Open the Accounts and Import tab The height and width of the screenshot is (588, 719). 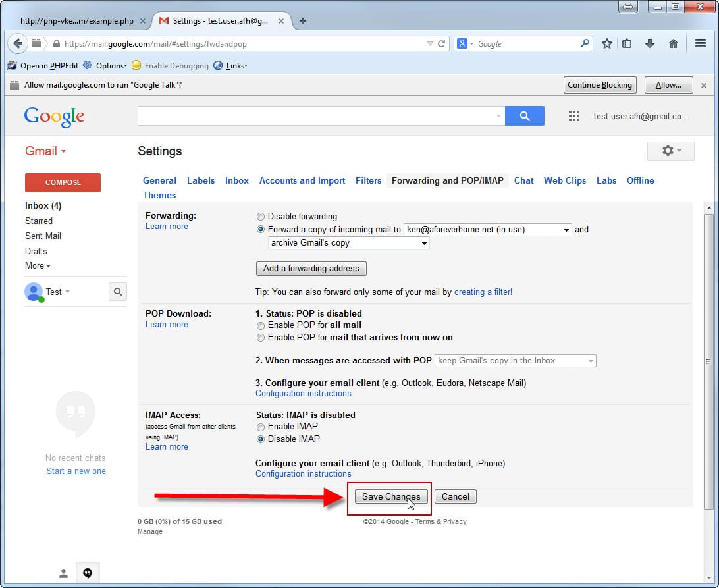coord(302,180)
